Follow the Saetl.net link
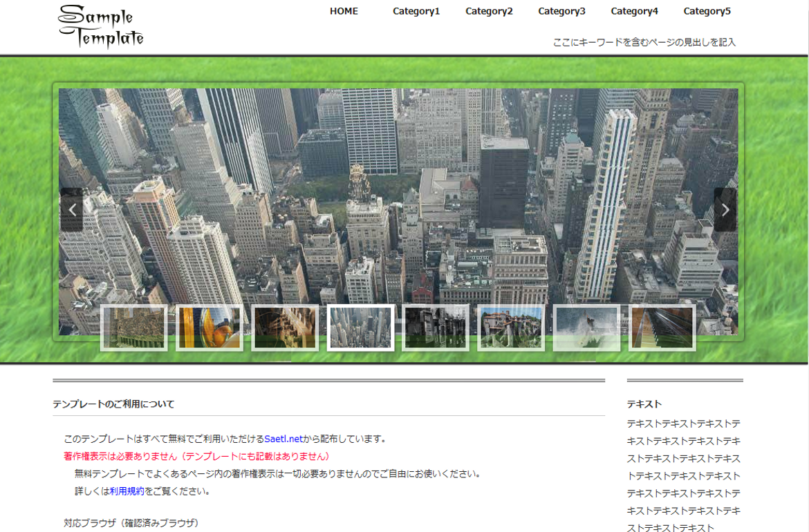This screenshot has width=809, height=532. pos(283,439)
